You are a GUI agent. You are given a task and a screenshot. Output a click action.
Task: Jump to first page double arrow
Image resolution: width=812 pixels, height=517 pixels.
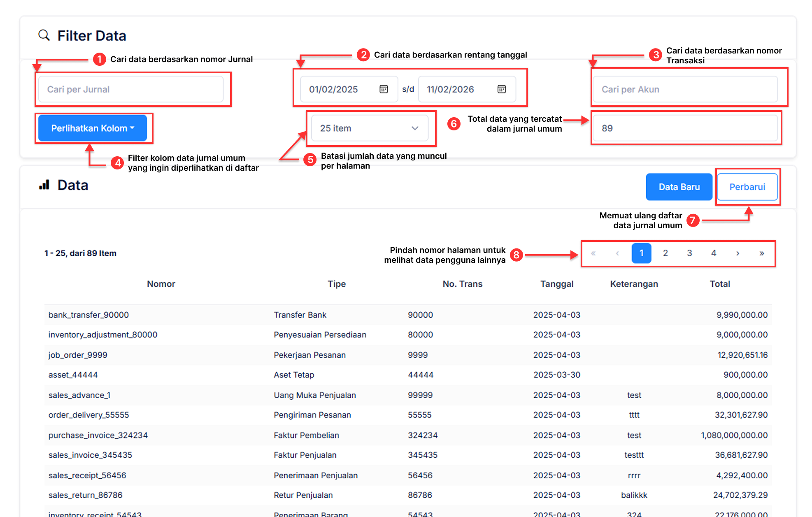(593, 253)
